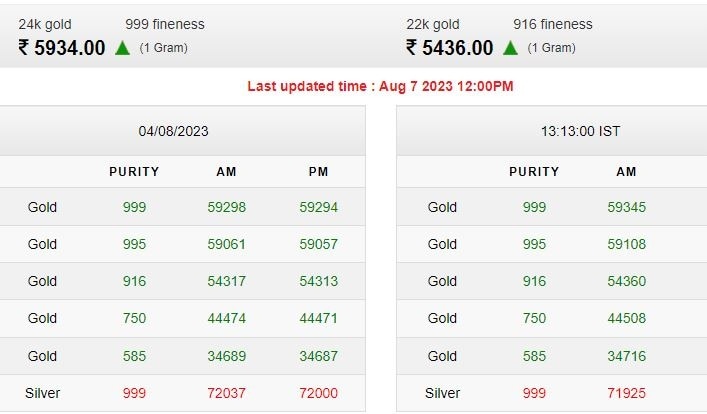Click the red Last updated time notice
The image size is (707, 414).
(x=380, y=86)
